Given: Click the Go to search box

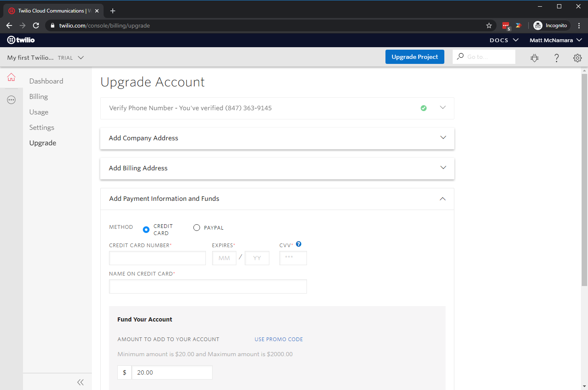Looking at the screenshot, I should pyautogui.click(x=484, y=57).
